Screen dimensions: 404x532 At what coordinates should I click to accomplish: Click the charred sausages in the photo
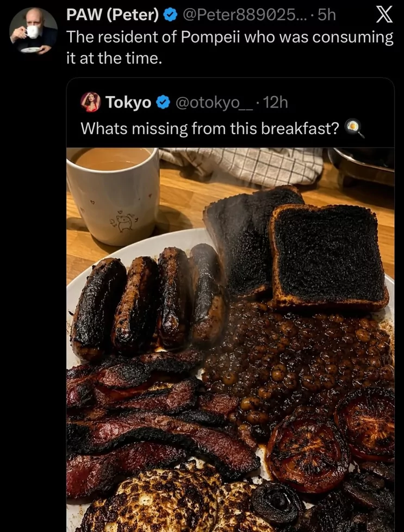click(x=148, y=302)
